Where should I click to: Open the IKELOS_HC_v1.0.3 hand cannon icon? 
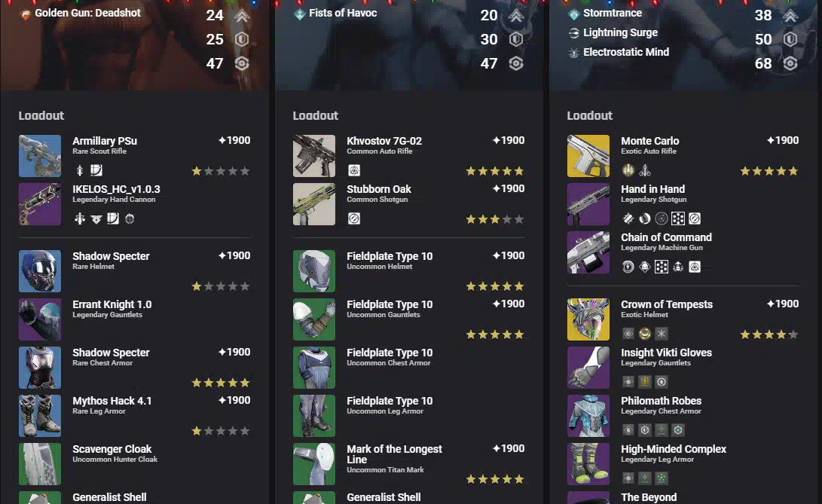point(40,204)
